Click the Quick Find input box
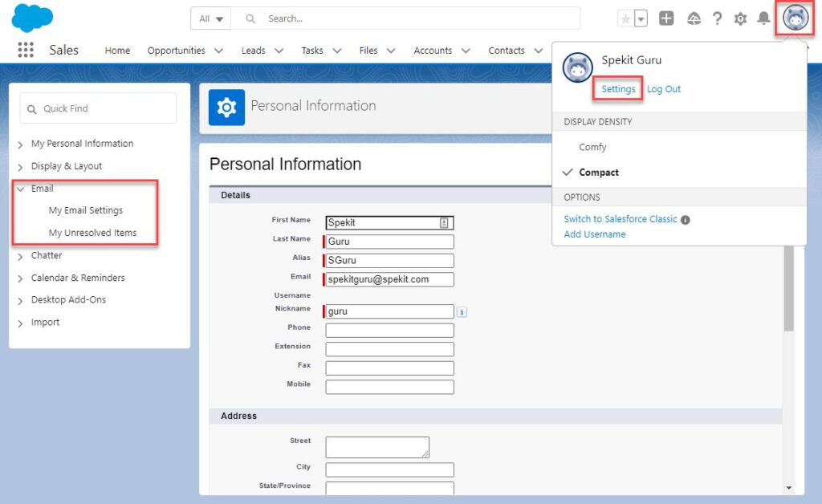The height and width of the screenshot is (504, 822). (x=98, y=108)
